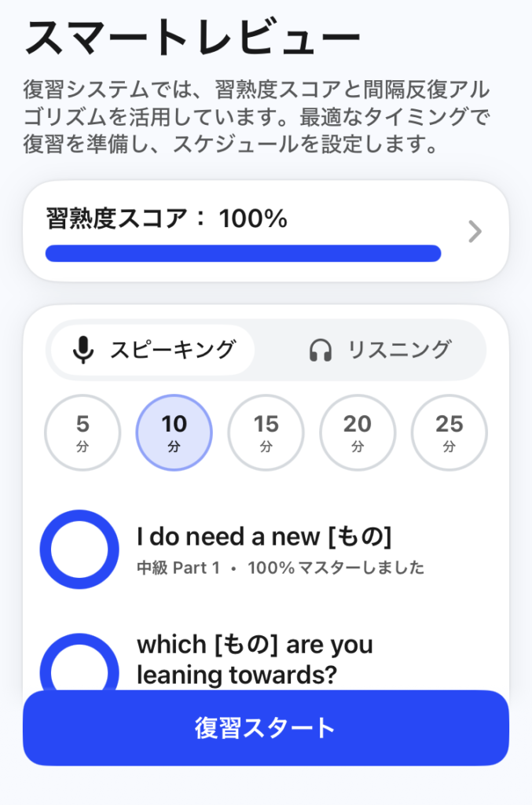Screen dimensions: 532x805
Task: Select the microphone icon on スピーキング tab
Action: coord(86,348)
